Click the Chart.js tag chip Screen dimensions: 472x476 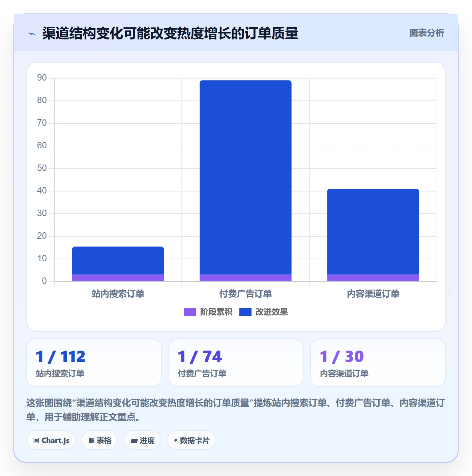pyautogui.click(x=51, y=440)
